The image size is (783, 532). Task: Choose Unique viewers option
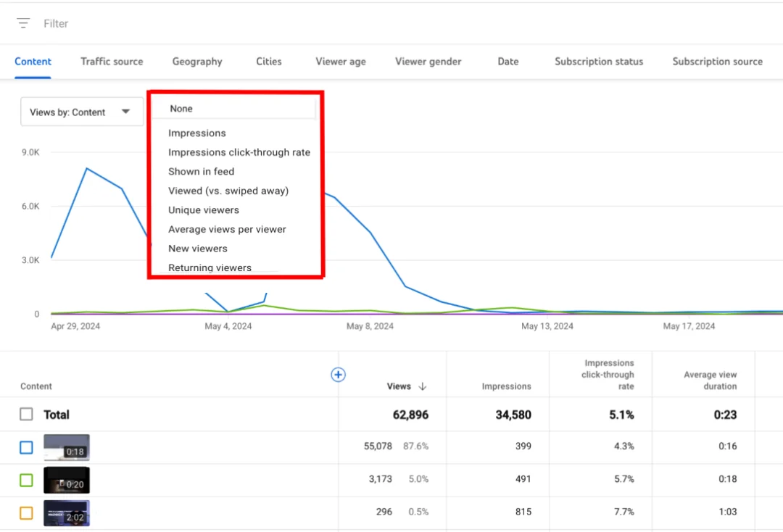tap(204, 210)
